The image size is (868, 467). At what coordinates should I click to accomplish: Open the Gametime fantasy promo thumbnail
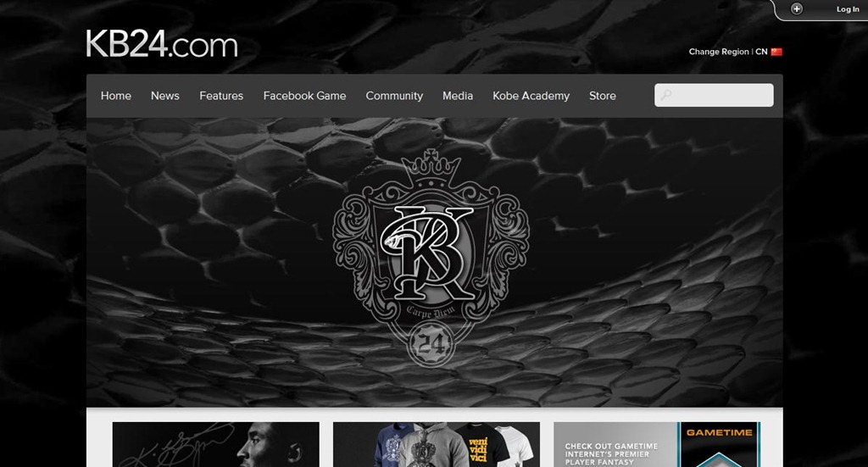point(657,444)
